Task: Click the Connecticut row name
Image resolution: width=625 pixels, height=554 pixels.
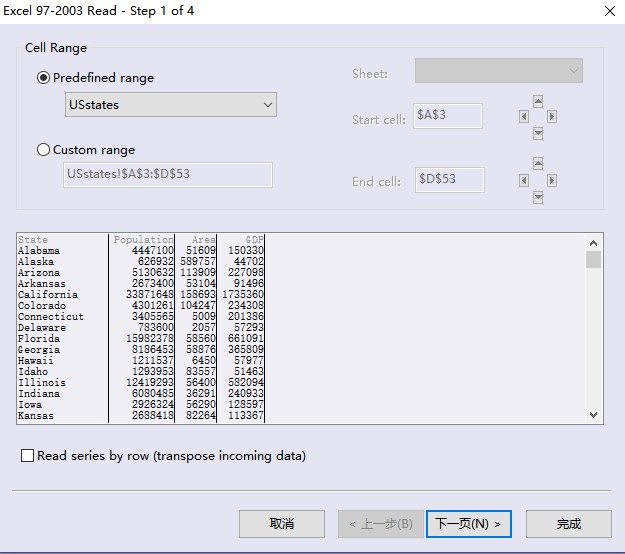Action: click(51, 317)
